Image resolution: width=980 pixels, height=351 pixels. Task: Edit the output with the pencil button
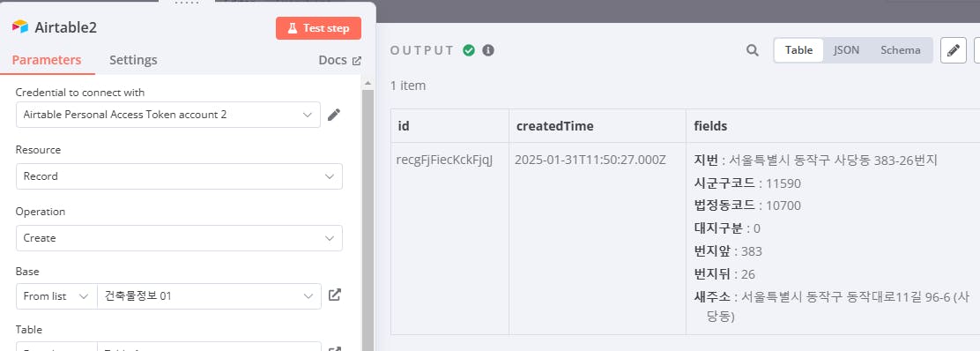[954, 50]
